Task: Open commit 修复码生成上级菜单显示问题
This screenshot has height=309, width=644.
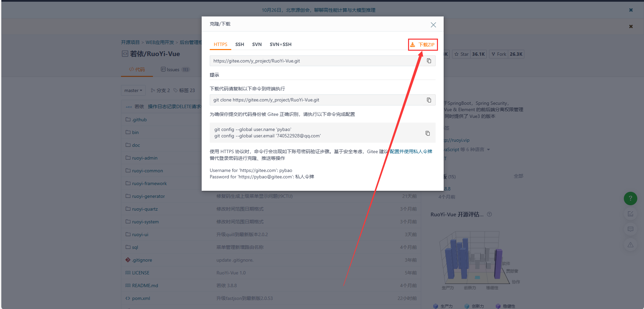Action: [x=254, y=196]
